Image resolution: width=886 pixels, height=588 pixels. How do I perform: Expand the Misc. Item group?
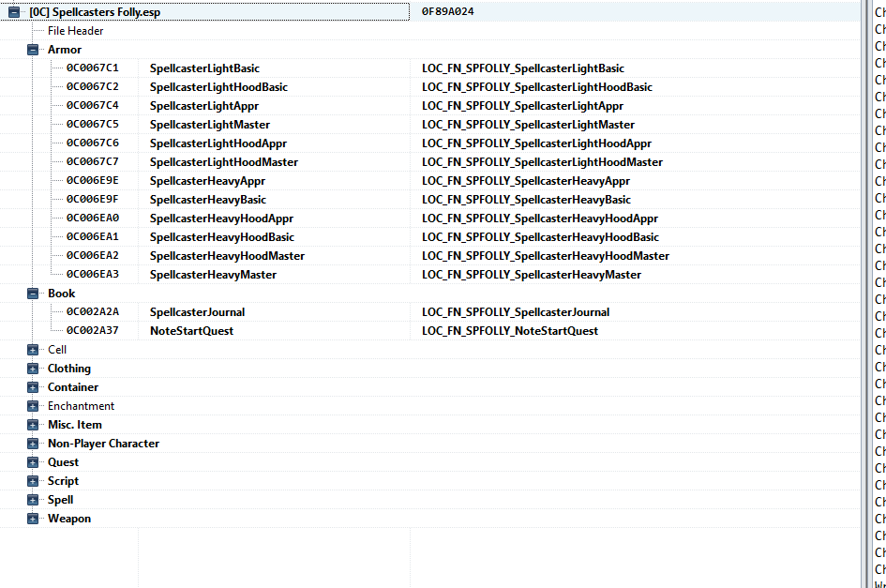click(x=33, y=425)
